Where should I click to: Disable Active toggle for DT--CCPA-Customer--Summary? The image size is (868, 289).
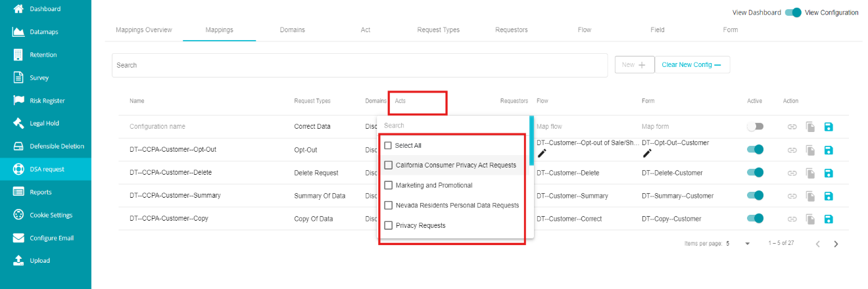pyautogui.click(x=755, y=196)
